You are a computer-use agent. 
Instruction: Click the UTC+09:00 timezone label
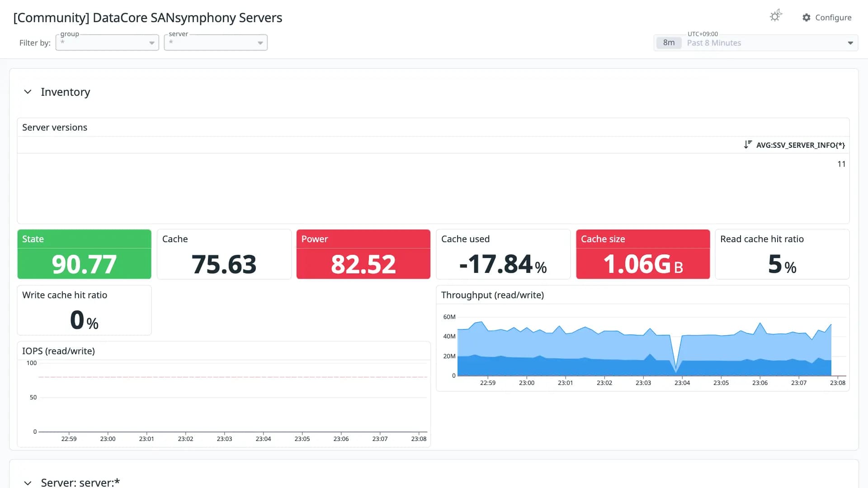coord(703,34)
